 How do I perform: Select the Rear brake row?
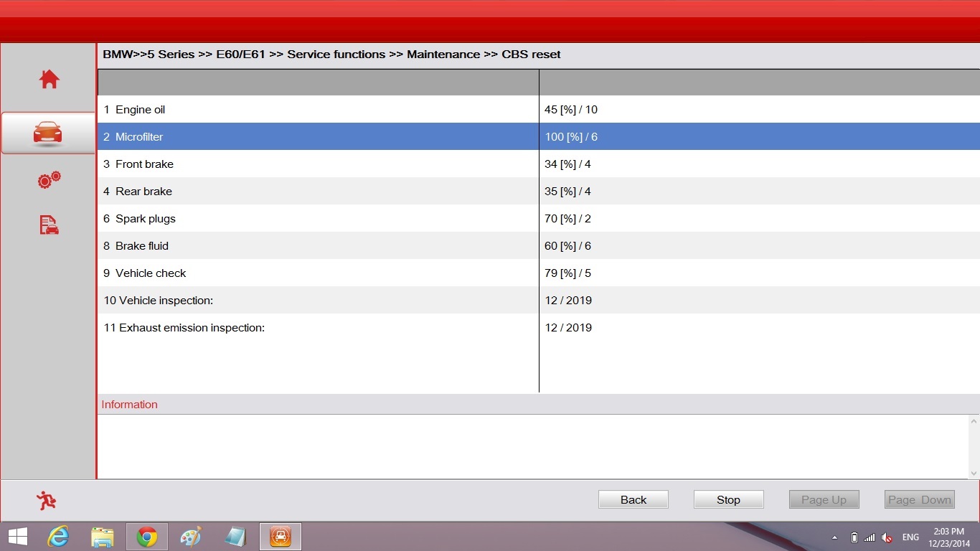click(x=538, y=191)
